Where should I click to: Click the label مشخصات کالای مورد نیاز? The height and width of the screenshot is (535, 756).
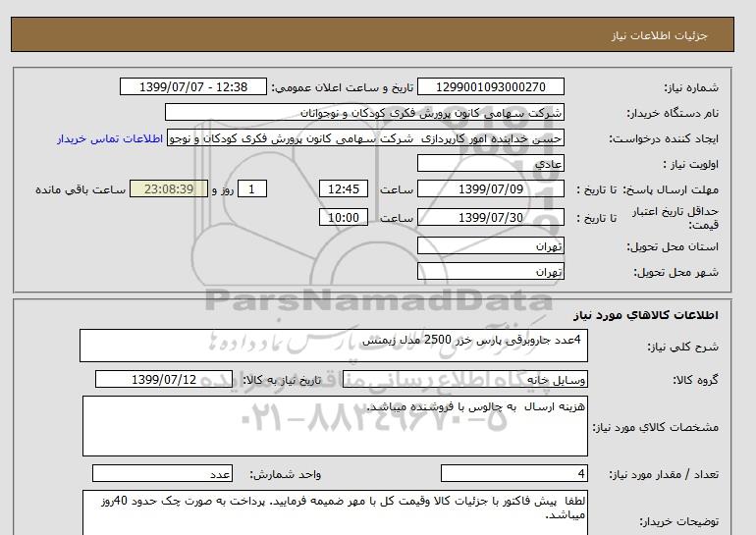(x=656, y=427)
